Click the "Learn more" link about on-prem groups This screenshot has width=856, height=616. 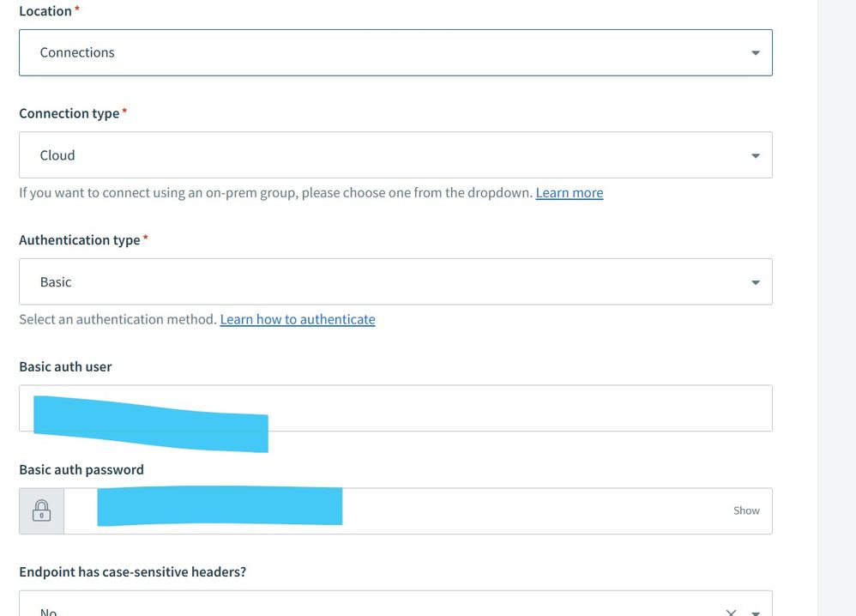[569, 192]
